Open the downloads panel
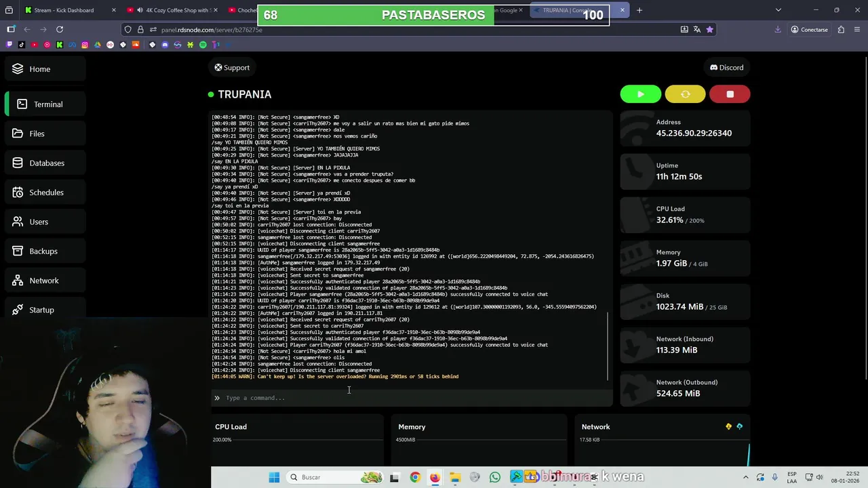Viewport: 868px width, 488px height. (778, 29)
